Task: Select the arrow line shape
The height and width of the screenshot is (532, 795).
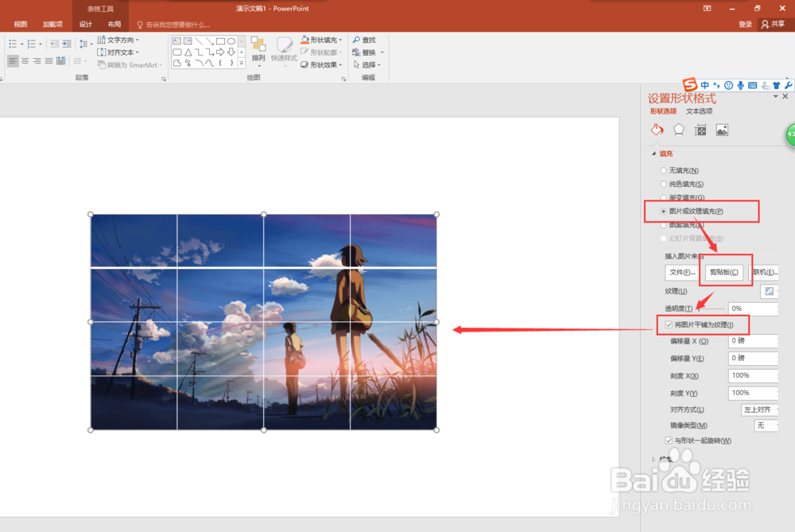Action: [x=209, y=41]
